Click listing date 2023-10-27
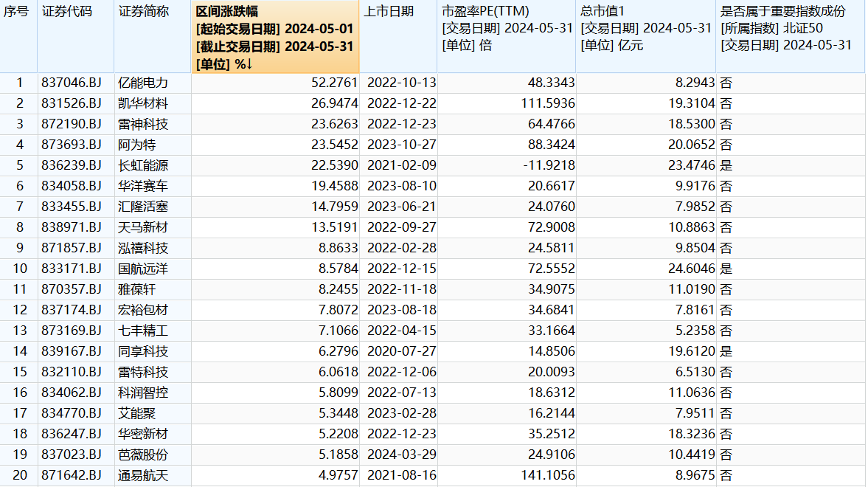 pyautogui.click(x=401, y=145)
